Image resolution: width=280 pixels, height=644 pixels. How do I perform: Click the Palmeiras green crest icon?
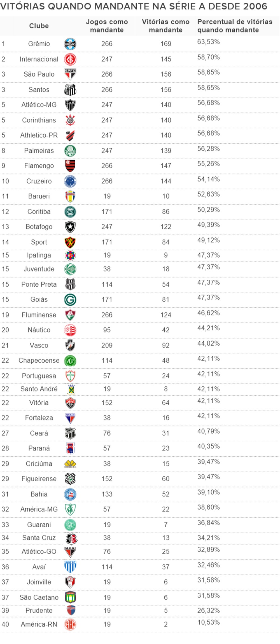(70, 151)
